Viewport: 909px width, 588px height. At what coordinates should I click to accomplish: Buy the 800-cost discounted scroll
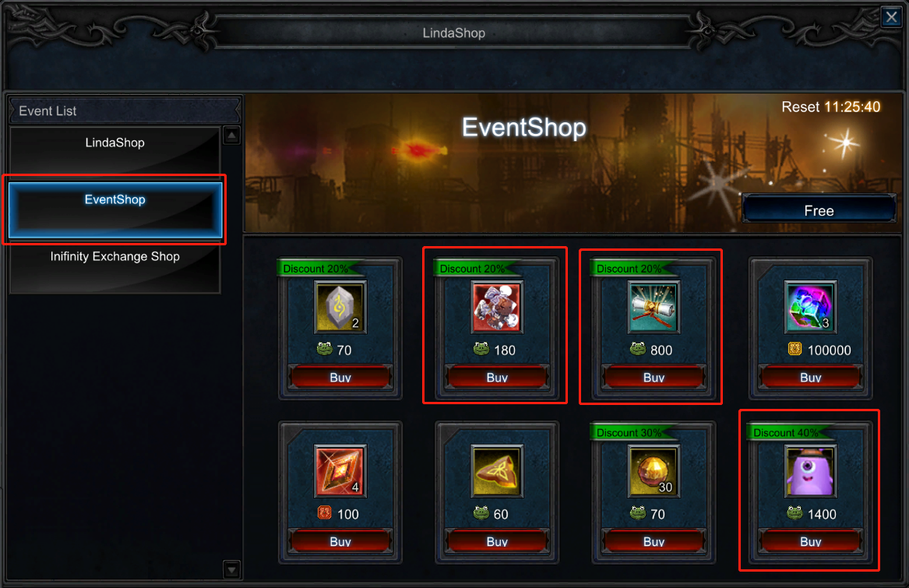[654, 378]
